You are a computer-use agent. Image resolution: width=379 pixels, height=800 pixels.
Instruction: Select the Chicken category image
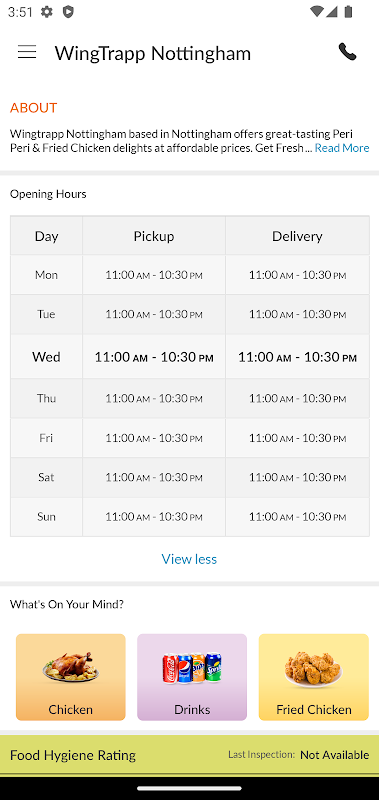71,667
